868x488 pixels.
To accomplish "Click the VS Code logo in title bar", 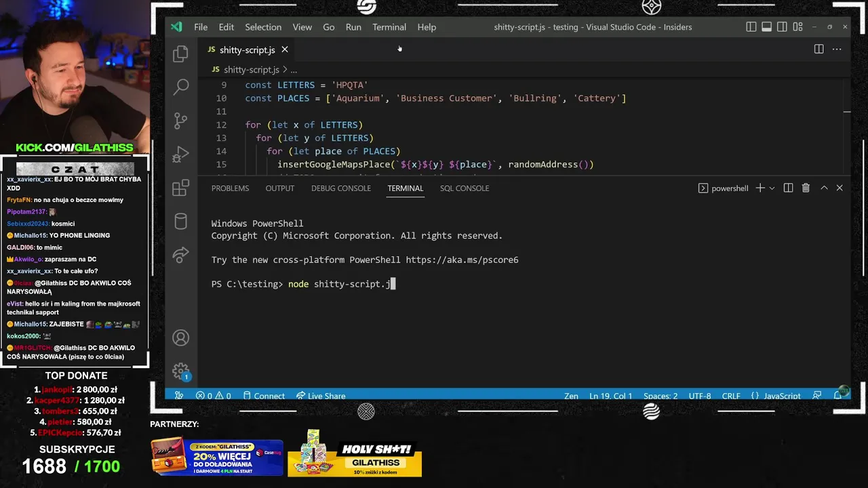I will (176, 27).
